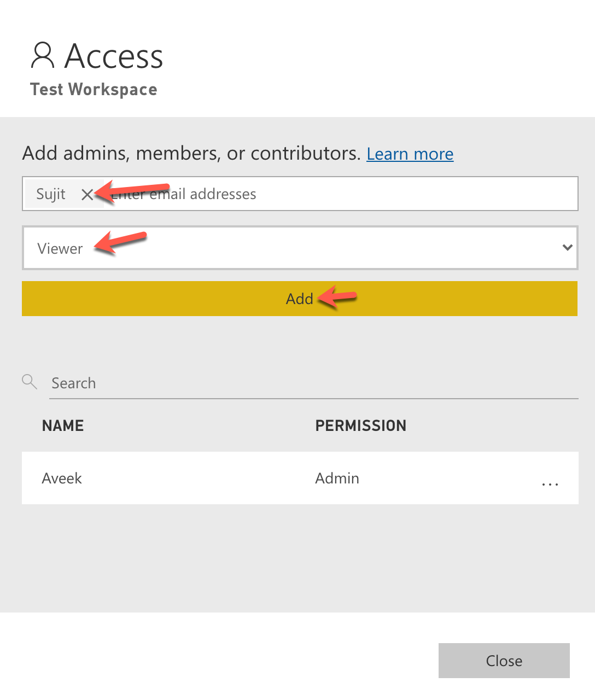
Task: Remove the Sujit chip with the X
Action: (x=87, y=194)
